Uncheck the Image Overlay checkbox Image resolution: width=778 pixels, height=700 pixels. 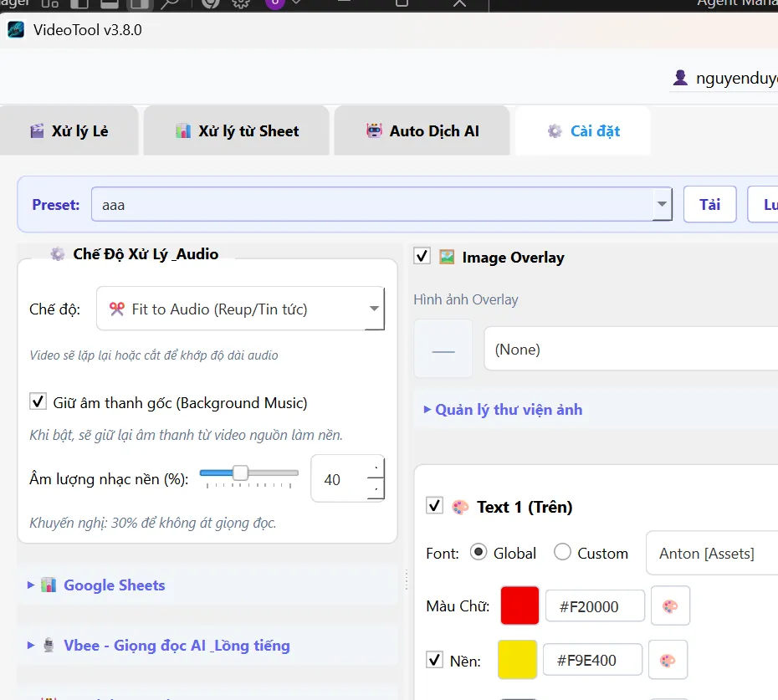tap(422, 257)
